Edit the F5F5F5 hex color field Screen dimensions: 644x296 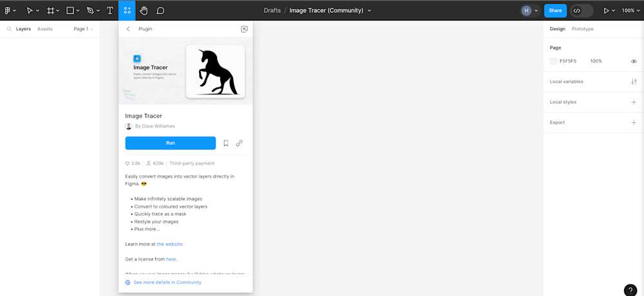(568, 61)
